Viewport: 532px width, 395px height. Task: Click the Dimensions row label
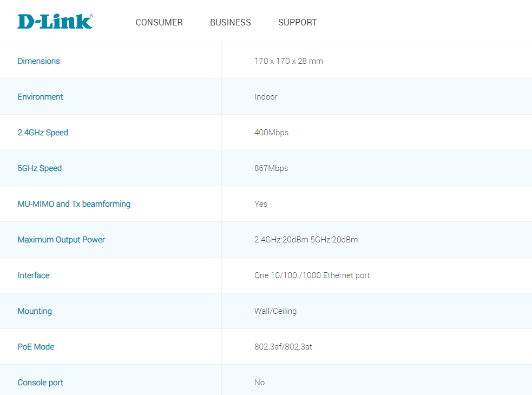pyautogui.click(x=38, y=61)
